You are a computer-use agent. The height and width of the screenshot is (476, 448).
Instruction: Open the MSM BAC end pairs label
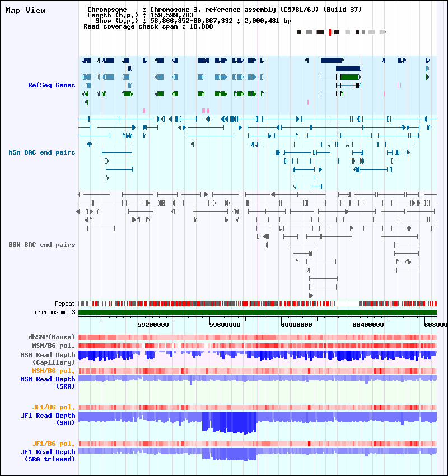click(42, 152)
